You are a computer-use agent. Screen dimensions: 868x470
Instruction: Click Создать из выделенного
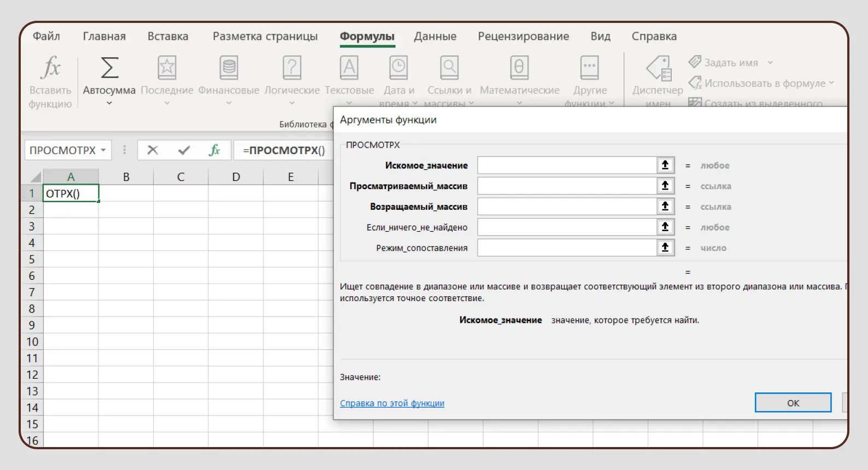point(763,103)
